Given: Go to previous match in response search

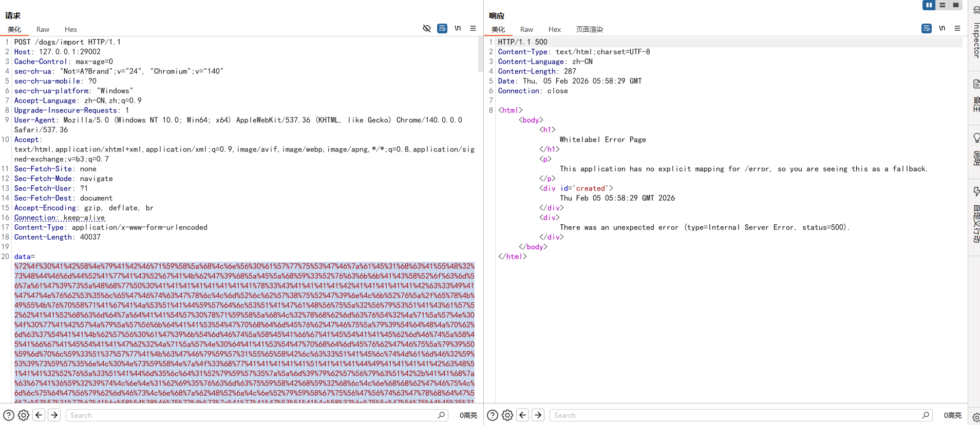Looking at the screenshot, I should click(523, 415).
